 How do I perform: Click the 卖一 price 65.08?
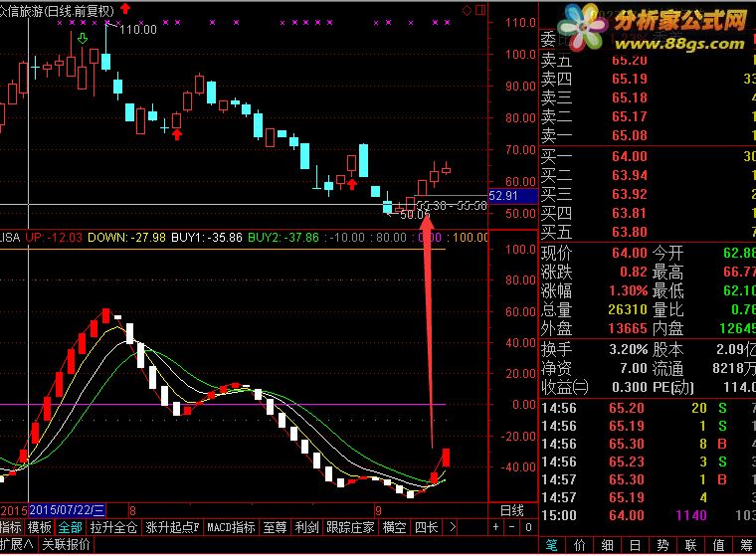(630, 135)
